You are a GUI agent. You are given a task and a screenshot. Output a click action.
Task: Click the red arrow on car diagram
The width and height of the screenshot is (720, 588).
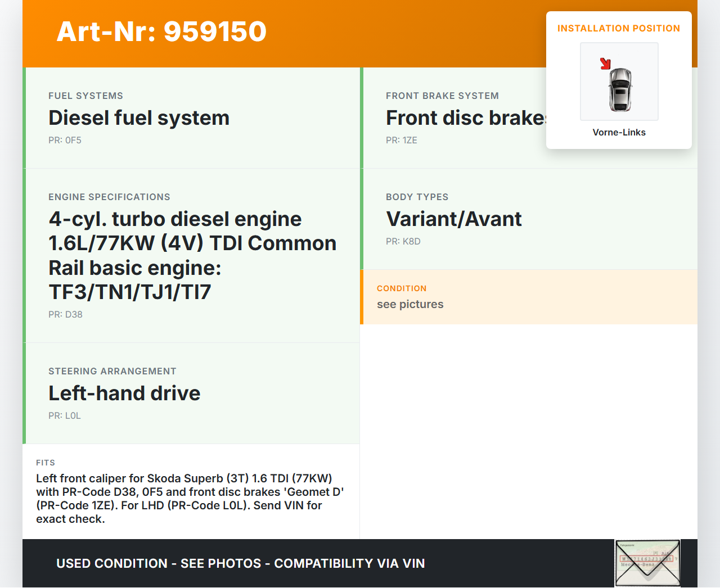605,64
